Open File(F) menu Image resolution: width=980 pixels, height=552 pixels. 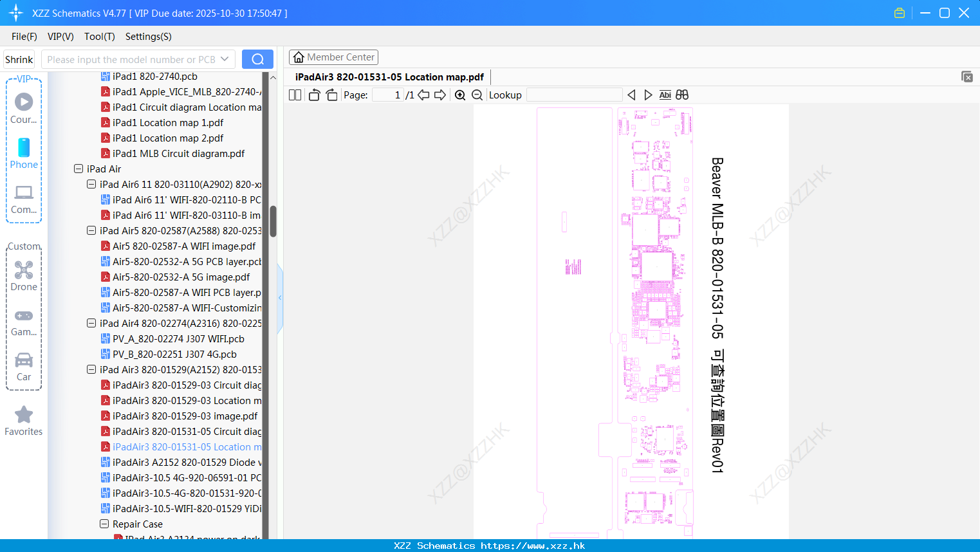pyautogui.click(x=24, y=37)
